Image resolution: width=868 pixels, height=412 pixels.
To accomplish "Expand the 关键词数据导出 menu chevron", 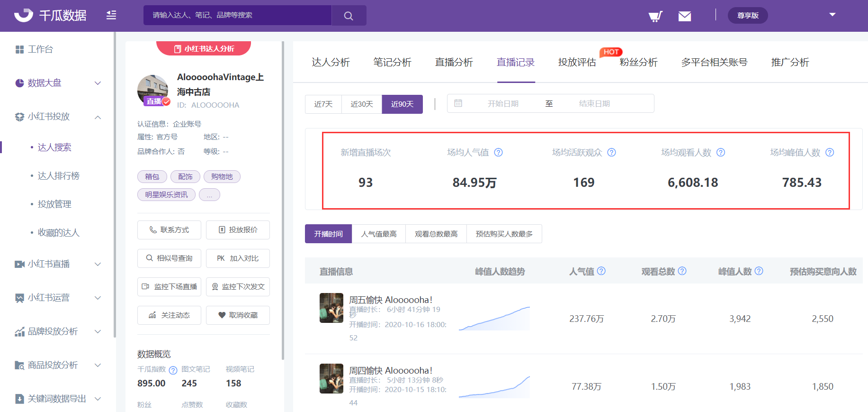I will coord(98,399).
